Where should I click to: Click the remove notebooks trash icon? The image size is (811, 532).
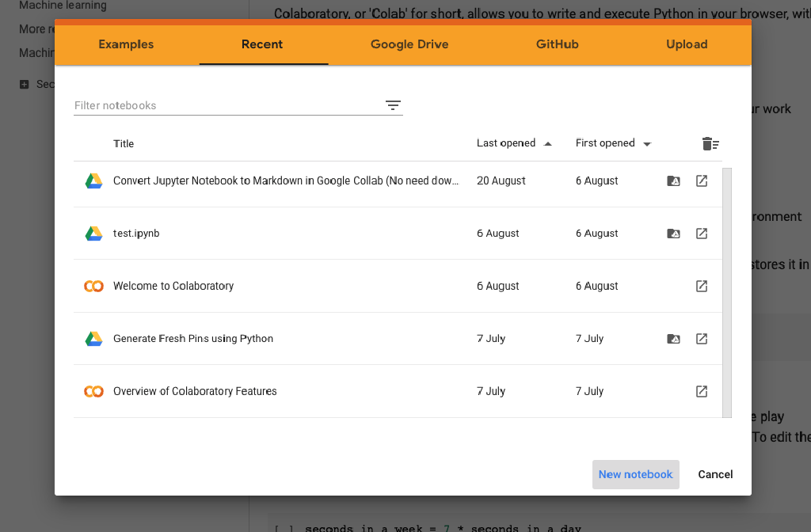pyautogui.click(x=710, y=144)
